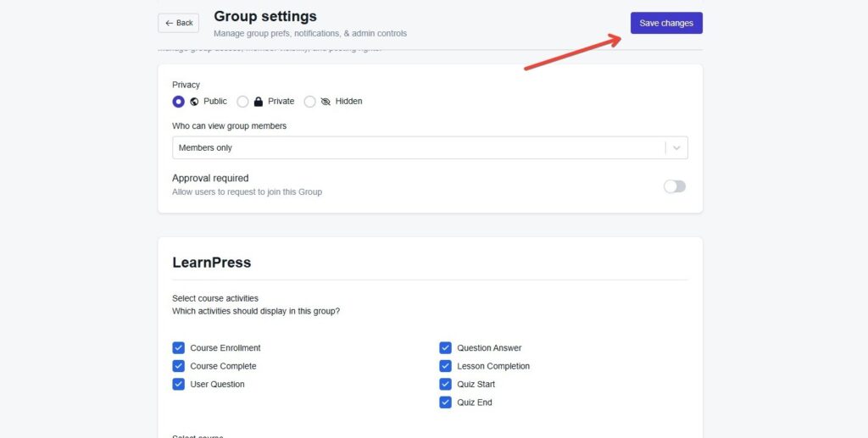Click the padlock icon beside Private
Viewport: 868px width, 438px height.
click(x=259, y=102)
